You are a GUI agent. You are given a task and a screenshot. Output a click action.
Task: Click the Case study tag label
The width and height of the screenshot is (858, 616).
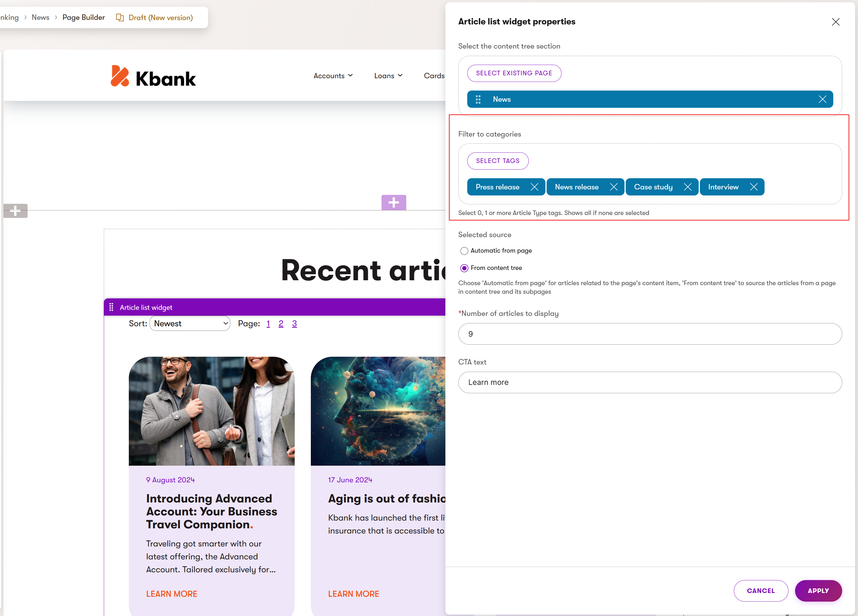pyautogui.click(x=653, y=187)
